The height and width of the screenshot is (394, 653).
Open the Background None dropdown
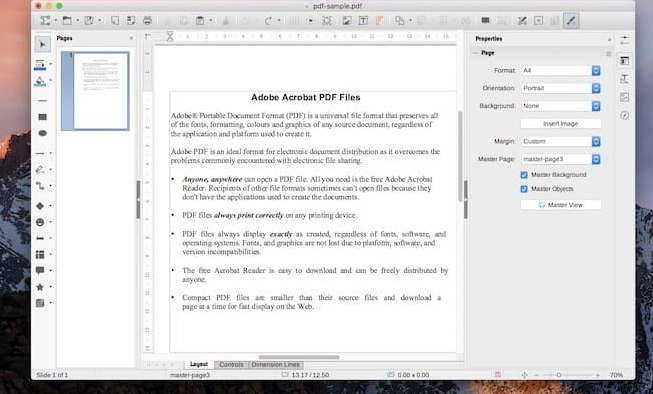click(x=561, y=106)
